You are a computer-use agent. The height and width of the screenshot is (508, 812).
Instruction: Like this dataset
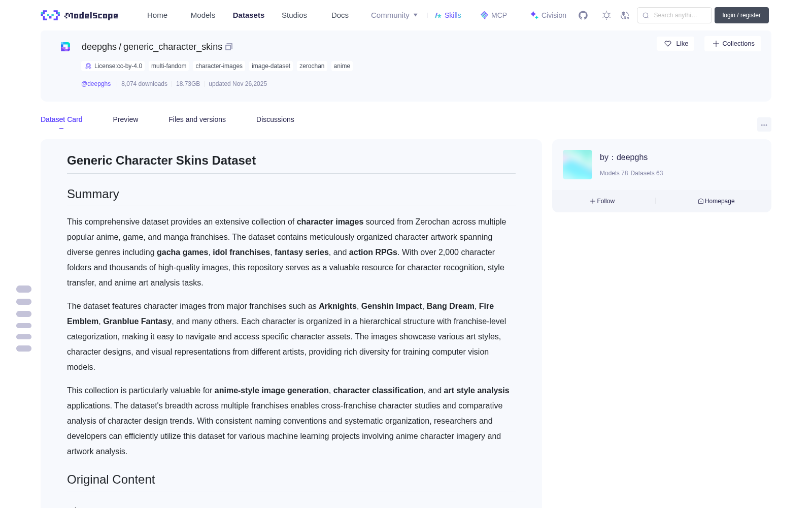(675, 44)
